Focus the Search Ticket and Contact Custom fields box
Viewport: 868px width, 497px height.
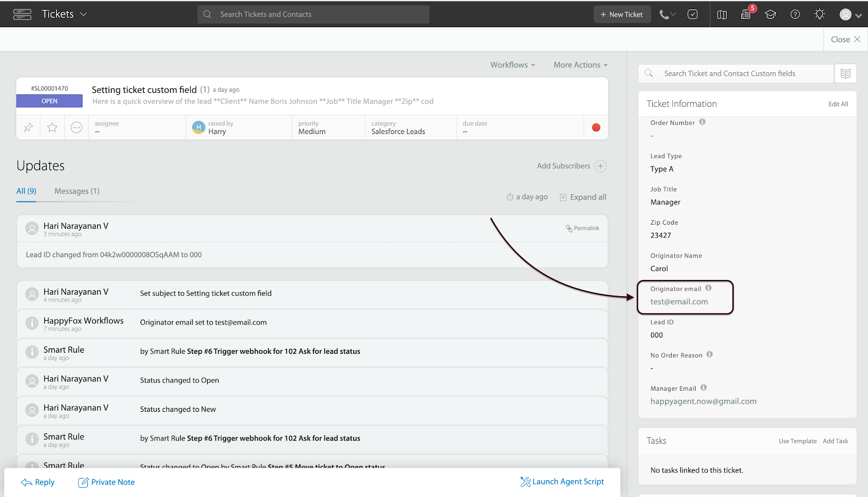[x=736, y=73]
